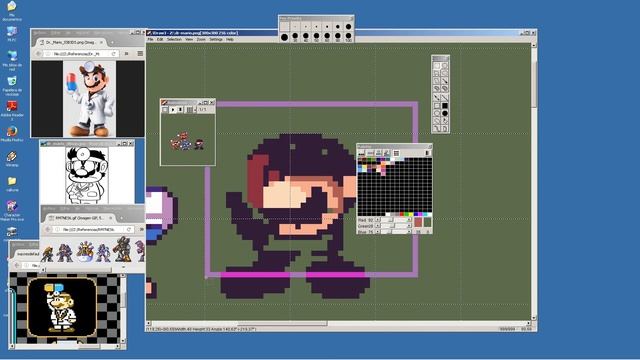Select the RMTNE5k.gif browser tab
Viewport: 640px width, 360px height.
click(80, 218)
